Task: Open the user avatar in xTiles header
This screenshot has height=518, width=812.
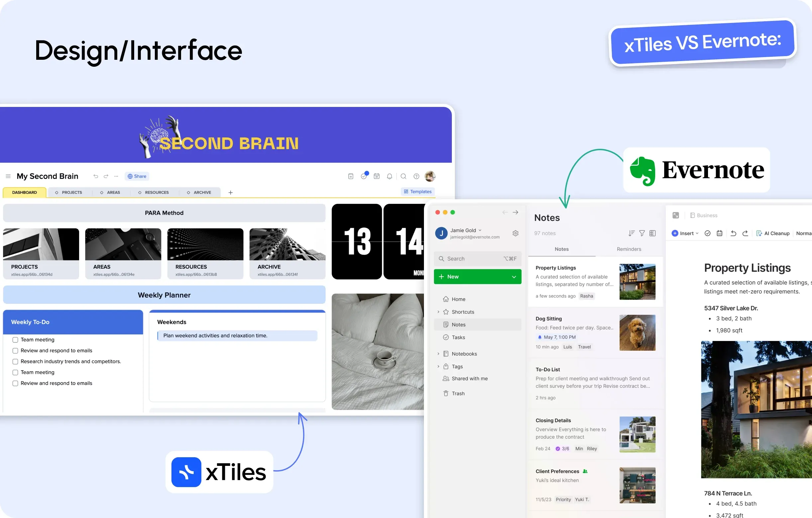Action: pos(430,176)
